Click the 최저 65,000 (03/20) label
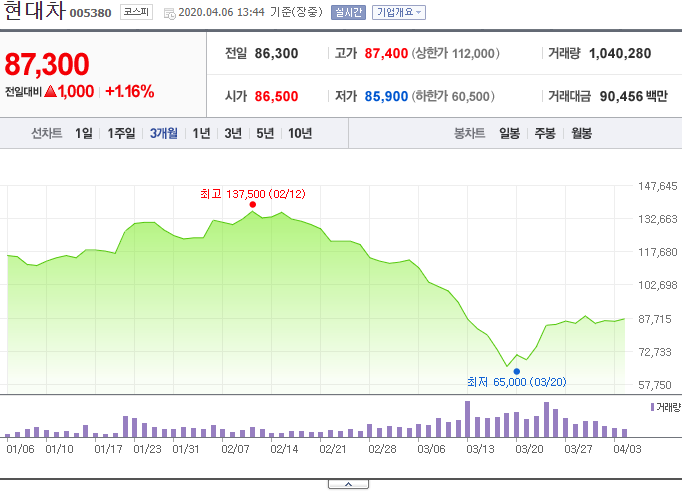The height and width of the screenshot is (492, 682). [x=517, y=382]
